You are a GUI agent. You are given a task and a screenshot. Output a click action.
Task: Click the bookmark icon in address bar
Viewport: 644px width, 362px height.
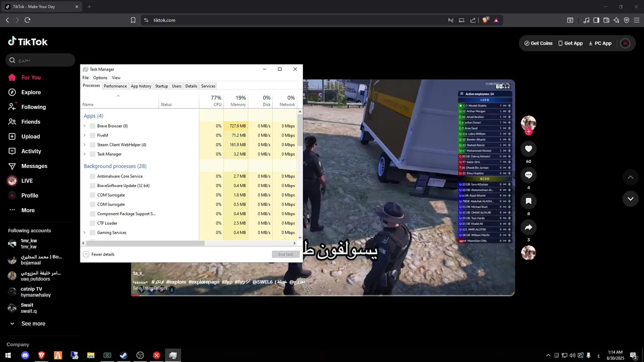point(133,20)
